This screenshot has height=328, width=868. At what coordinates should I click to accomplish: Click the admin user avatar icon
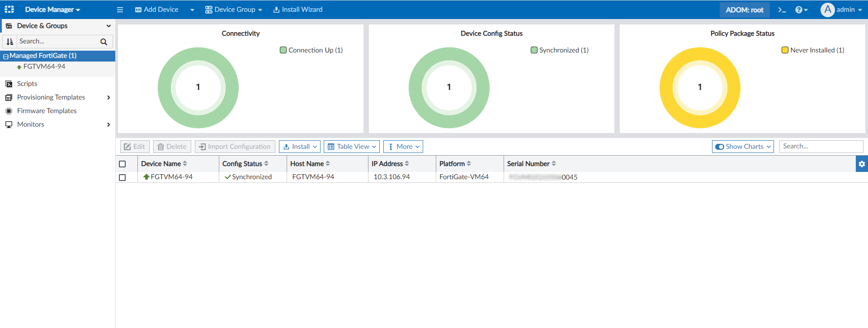(x=827, y=10)
